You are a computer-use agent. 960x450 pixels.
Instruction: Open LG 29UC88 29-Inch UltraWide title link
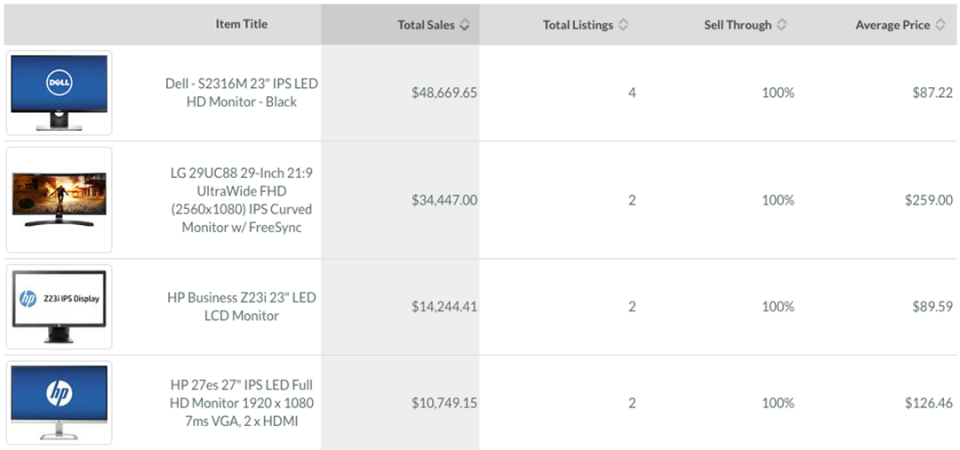coord(241,200)
